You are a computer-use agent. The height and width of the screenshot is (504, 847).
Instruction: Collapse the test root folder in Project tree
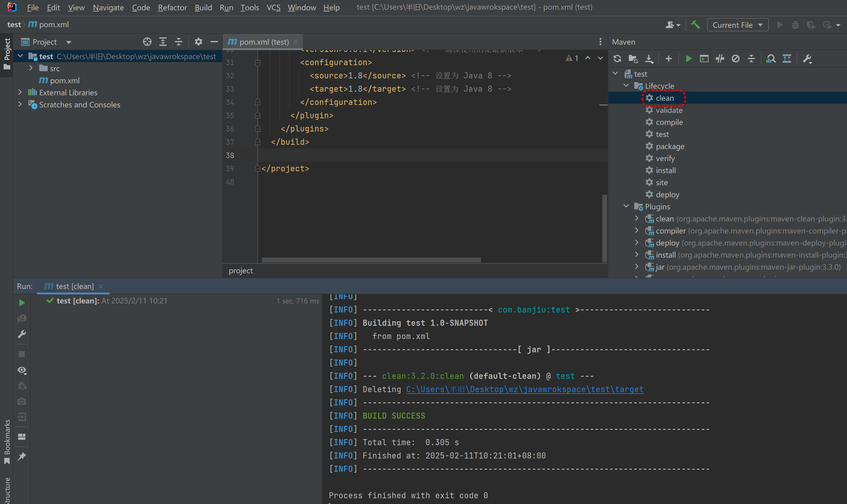21,56
